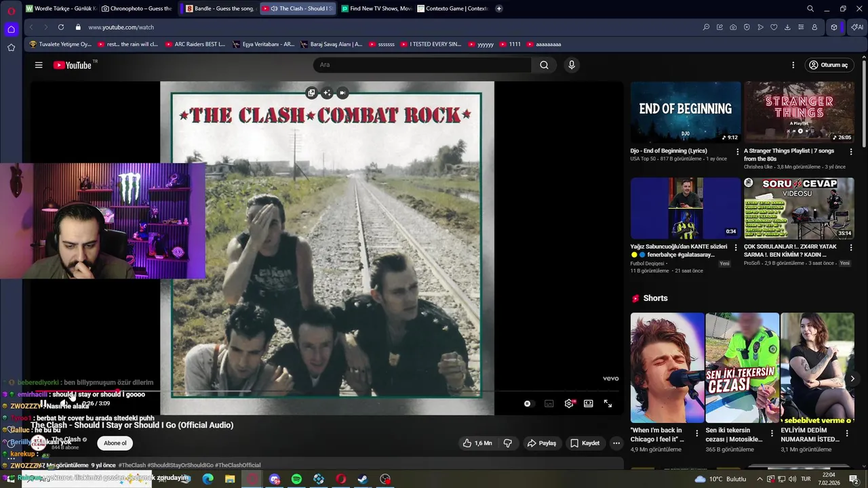Click the Kaydet save button

585,443
